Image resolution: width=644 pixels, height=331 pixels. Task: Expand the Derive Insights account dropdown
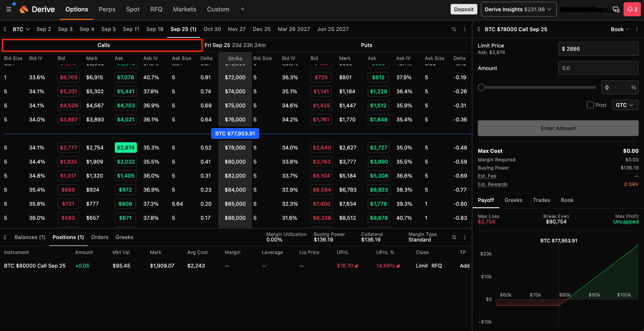click(x=519, y=9)
